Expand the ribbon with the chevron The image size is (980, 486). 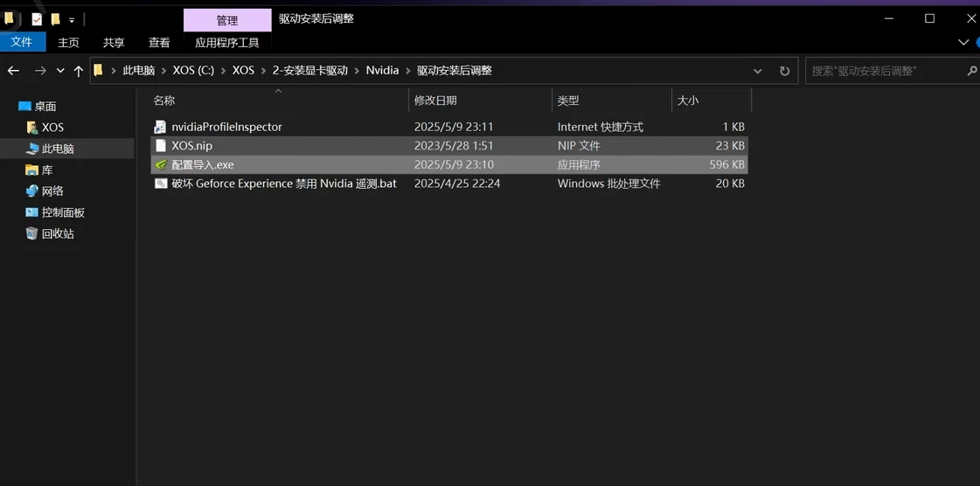pyautogui.click(x=963, y=42)
